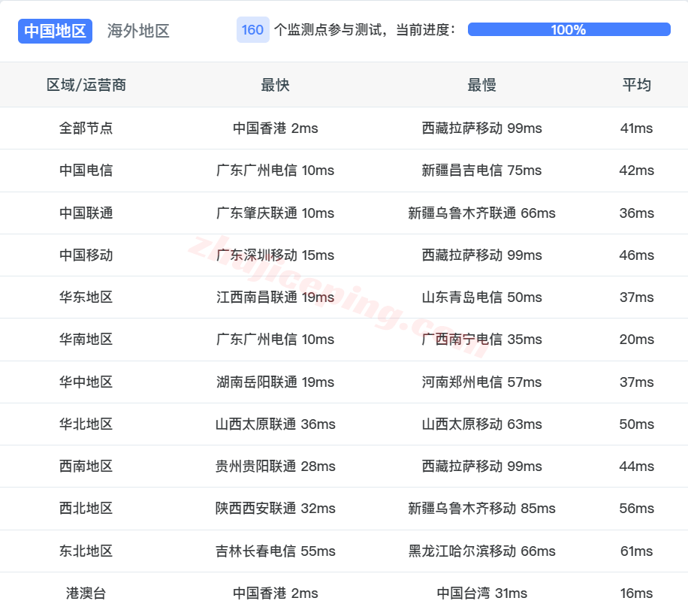Click the 100% progress bar
This screenshot has height=616, width=688.
pyautogui.click(x=569, y=30)
